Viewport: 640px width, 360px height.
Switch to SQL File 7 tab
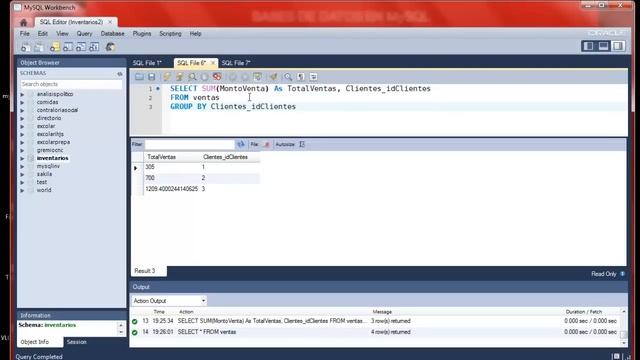coord(236,63)
